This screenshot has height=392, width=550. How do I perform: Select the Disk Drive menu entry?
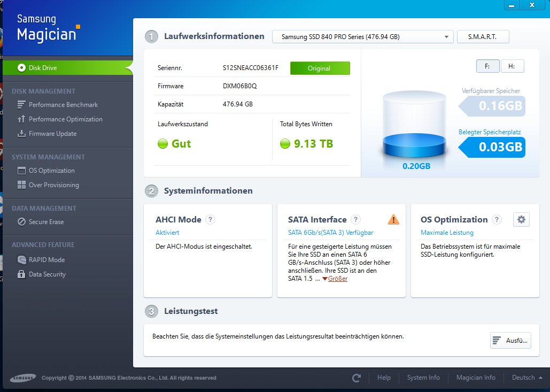(68, 68)
